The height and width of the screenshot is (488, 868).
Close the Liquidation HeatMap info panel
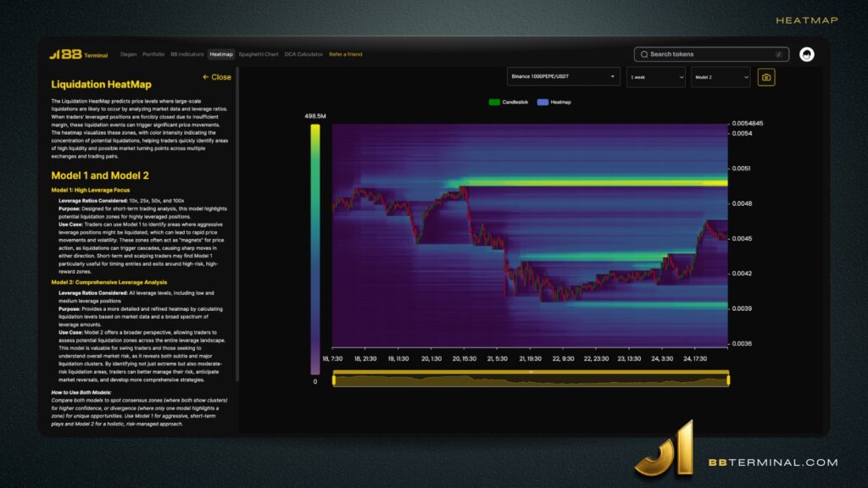click(x=217, y=77)
